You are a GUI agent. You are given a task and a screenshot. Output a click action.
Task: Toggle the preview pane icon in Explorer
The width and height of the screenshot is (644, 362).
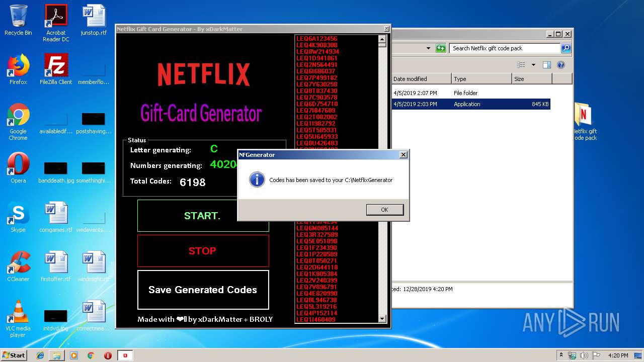[x=547, y=65]
